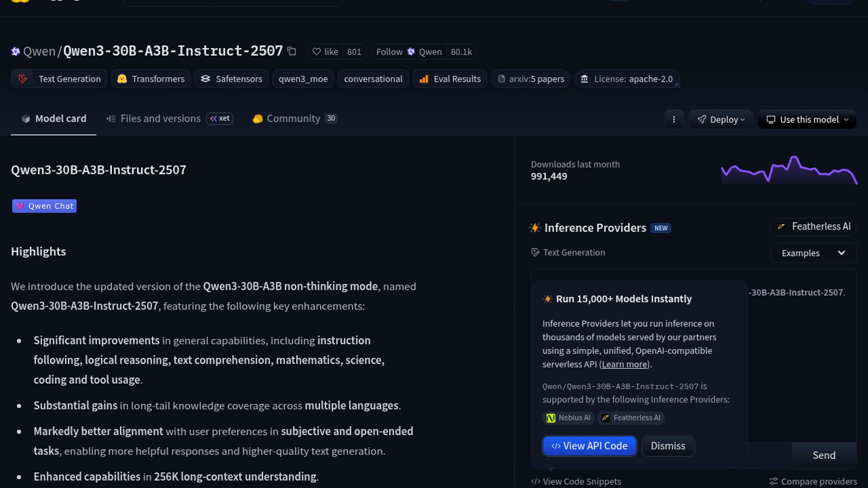The image size is (868, 488).
Task: Open the Community tab
Action: pyautogui.click(x=293, y=119)
